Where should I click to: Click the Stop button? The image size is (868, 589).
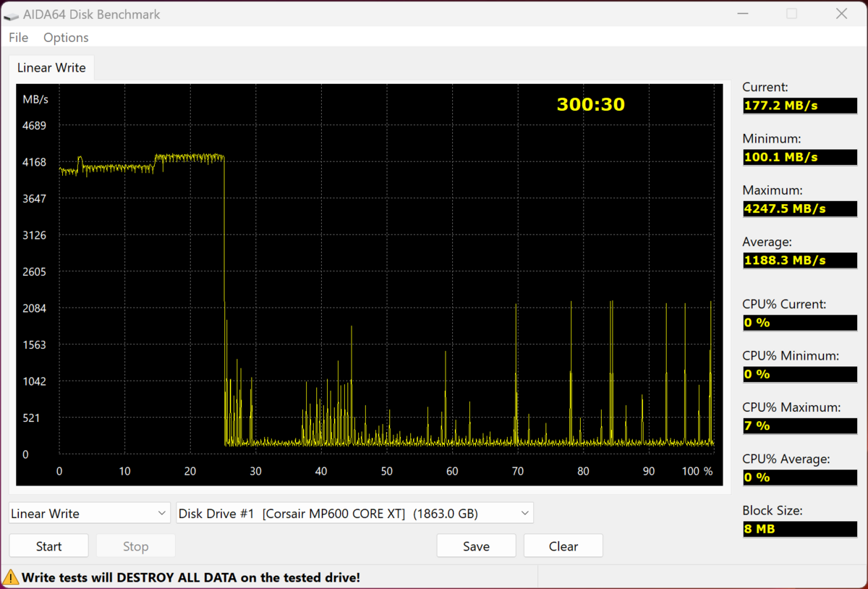(x=136, y=546)
